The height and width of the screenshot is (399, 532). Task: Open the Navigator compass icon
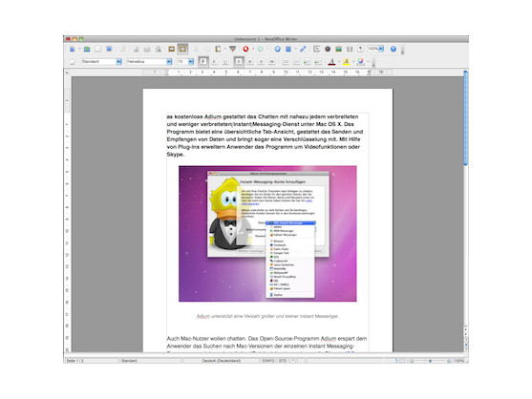point(328,49)
